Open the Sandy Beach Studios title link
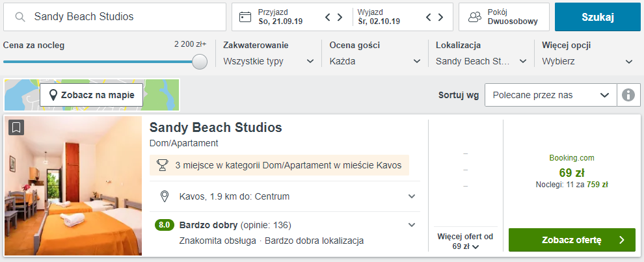The width and height of the screenshot is (644, 262). pos(215,127)
